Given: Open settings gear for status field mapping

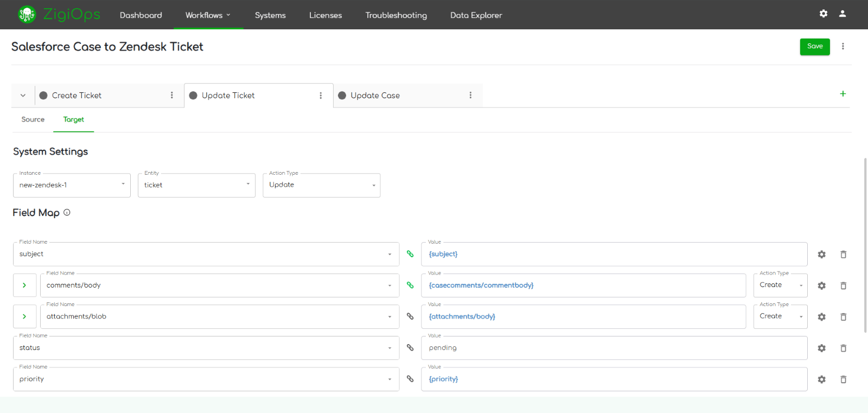Looking at the screenshot, I should [822, 348].
